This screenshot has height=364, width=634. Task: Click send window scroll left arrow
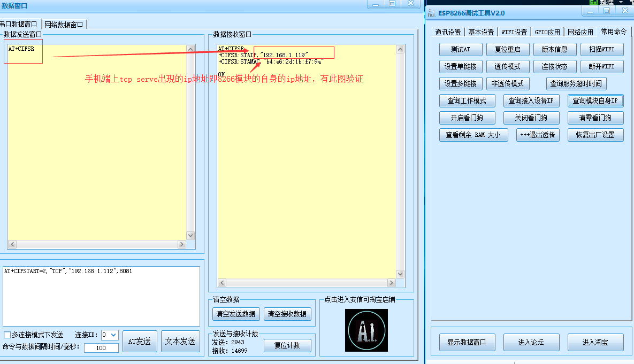12,244
